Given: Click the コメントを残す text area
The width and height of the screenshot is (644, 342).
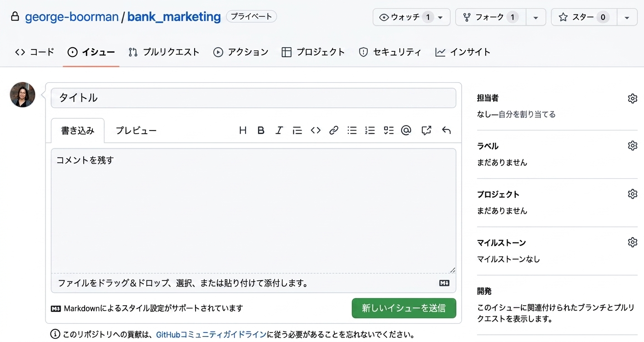Looking at the screenshot, I should tap(253, 211).
